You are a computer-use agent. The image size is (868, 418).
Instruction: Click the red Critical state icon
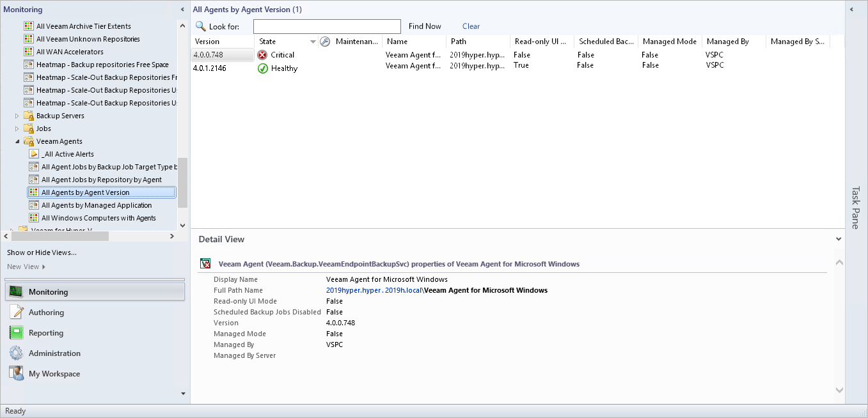click(x=262, y=55)
